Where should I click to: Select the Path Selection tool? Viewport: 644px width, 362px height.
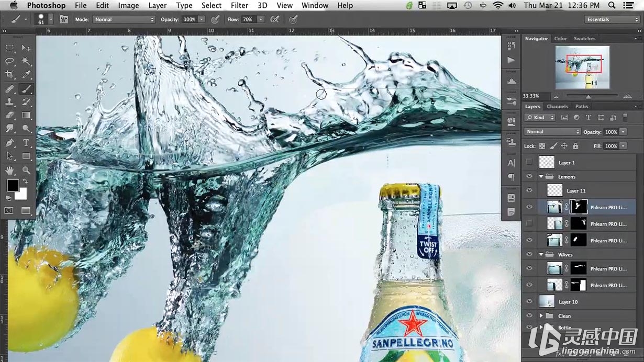pos(9,156)
